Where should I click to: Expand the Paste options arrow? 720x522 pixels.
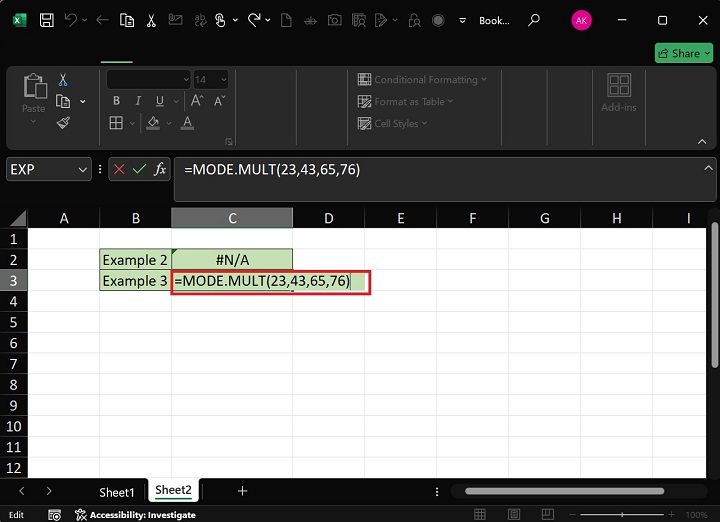33,121
